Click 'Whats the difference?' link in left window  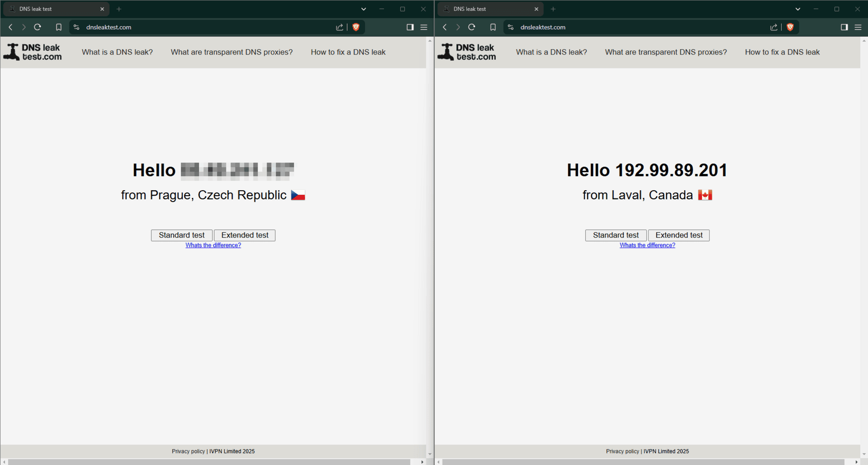click(213, 245)
